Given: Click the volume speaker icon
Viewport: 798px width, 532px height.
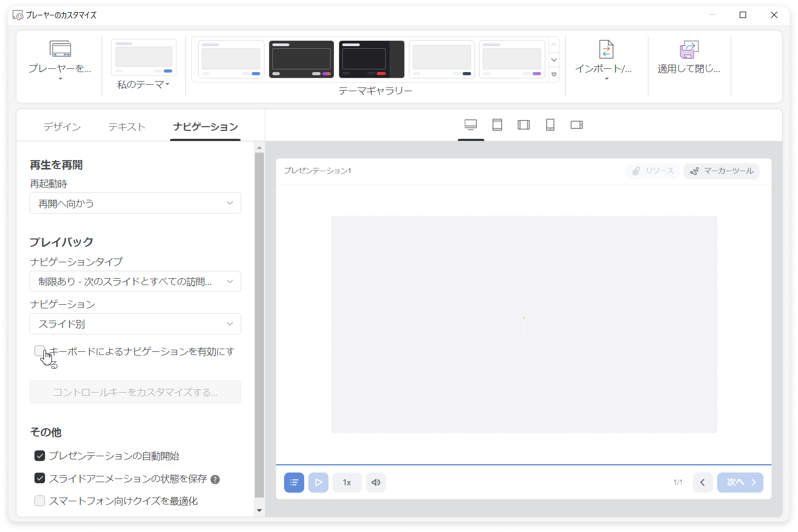Looking at the screenshot, I should click(x=376, y=482).
